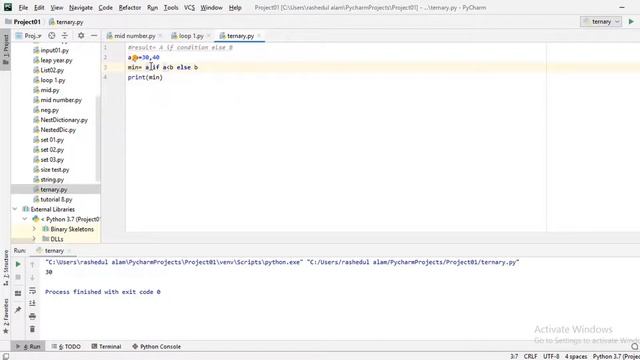Open the Refactor menu

coord(130,8)
